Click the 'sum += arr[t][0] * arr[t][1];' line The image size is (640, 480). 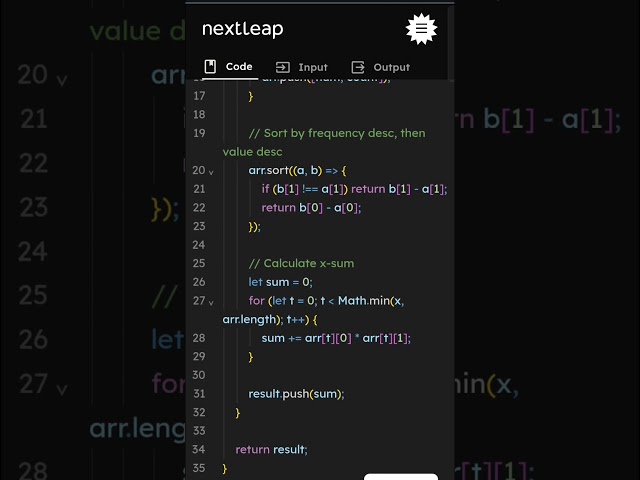coord(336,338)
